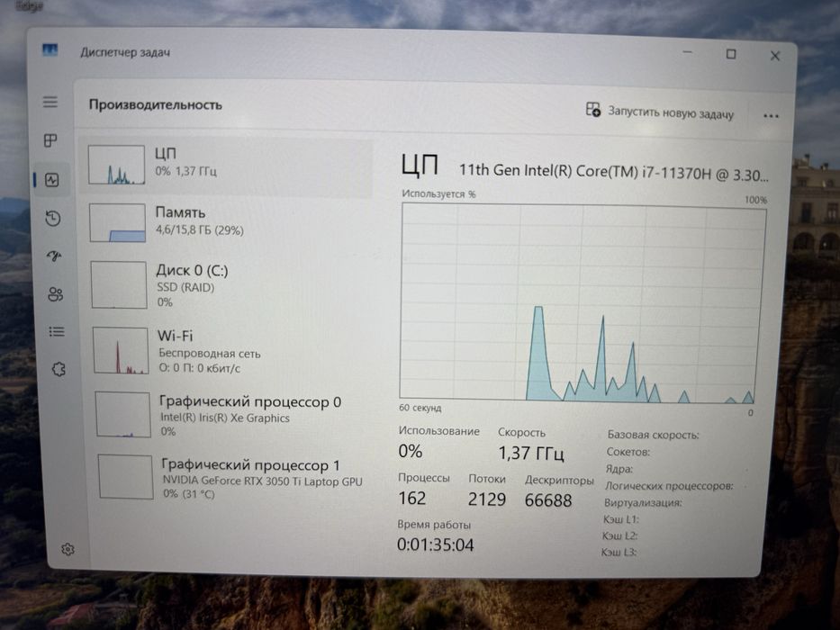Click the Intel(R) Iris(R) Xe Graphics text
This screenshot has width=840, height=630.
[x=225, y=418]
